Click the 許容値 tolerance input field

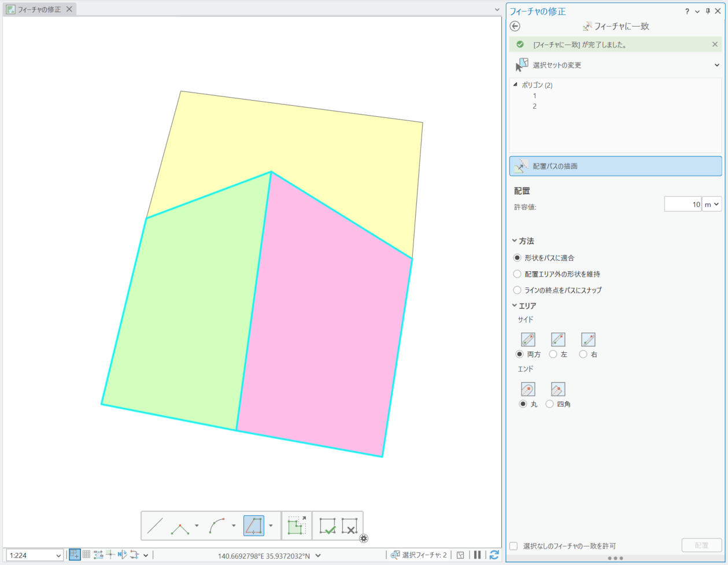pos(682,204)
